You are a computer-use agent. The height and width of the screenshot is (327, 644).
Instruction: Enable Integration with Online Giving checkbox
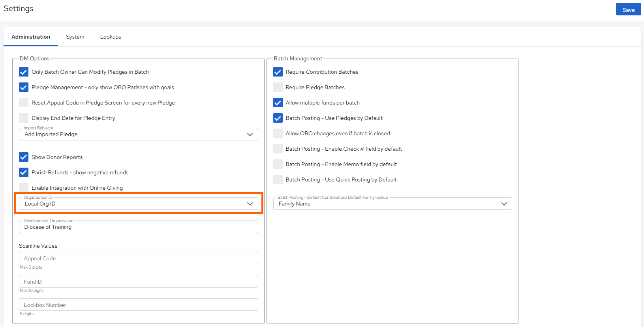(24, 187)
